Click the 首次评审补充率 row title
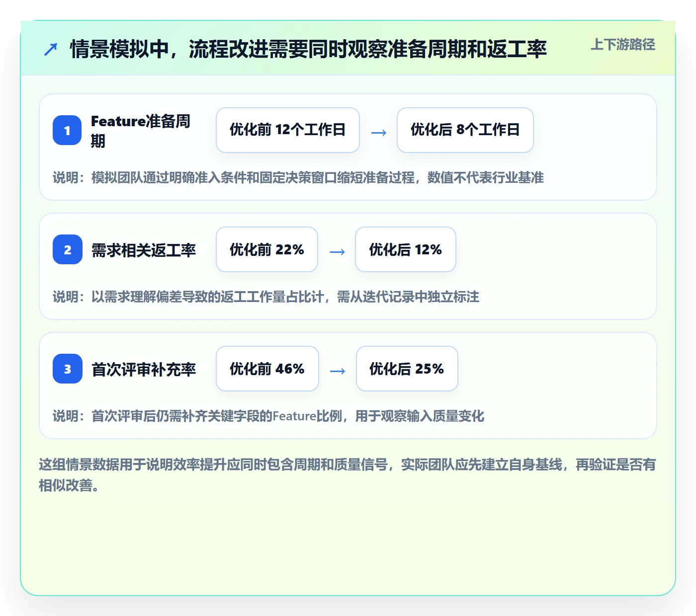Viewport: 696px width, 616px height. [144, 369]
